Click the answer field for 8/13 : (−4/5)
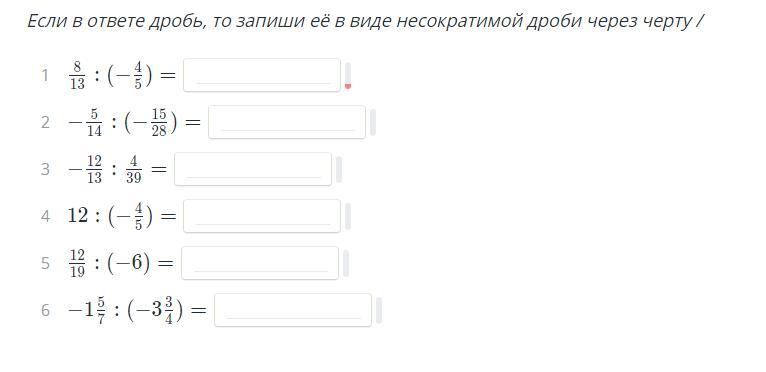 pos(261,75)
